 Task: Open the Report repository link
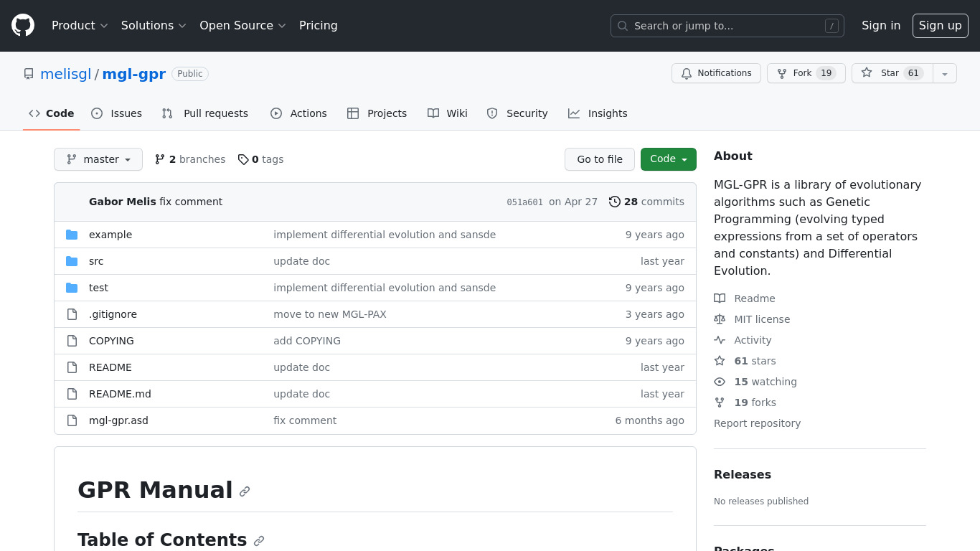(x=757, y=423)
